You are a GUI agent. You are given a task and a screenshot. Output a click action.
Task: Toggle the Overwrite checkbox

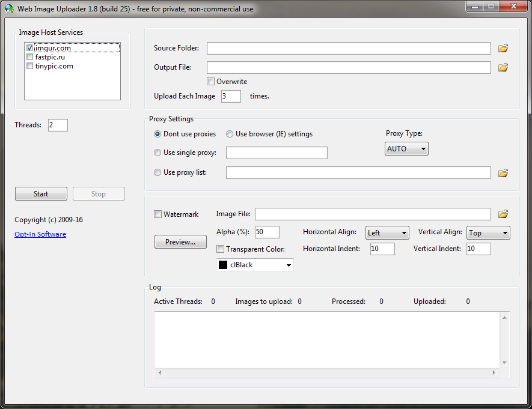tap(211, 82)
